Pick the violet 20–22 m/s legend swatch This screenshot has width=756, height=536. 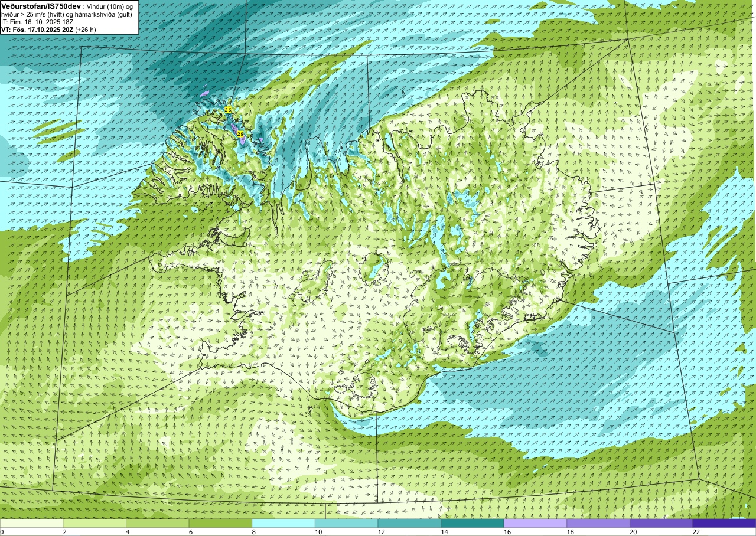coord(661,523)
